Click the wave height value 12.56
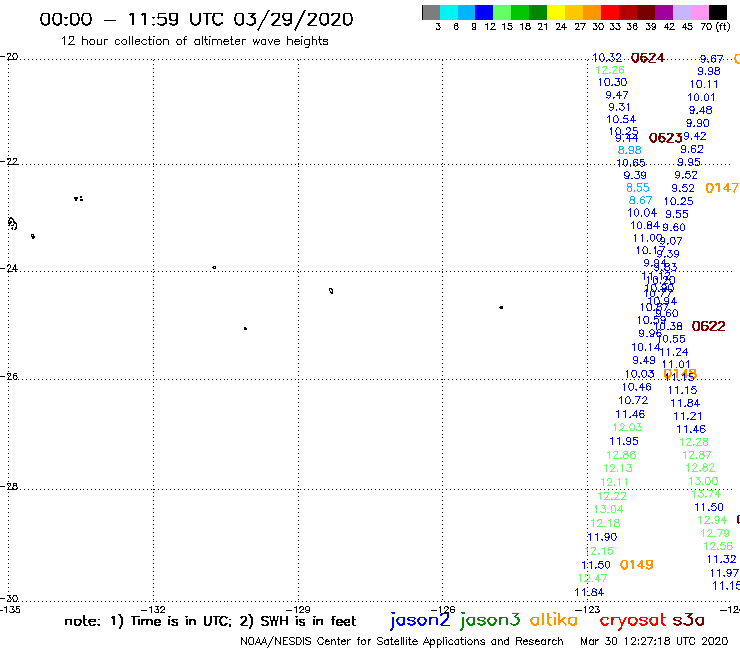 coord(718,546)
